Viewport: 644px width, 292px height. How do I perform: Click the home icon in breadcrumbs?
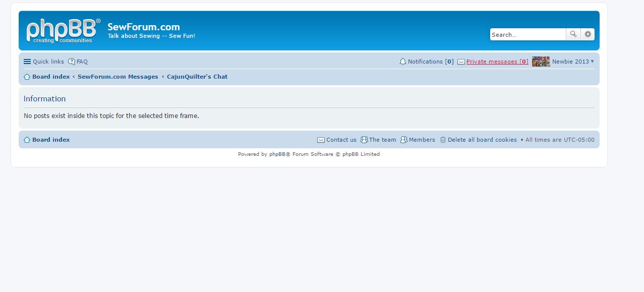pos(27,77)
